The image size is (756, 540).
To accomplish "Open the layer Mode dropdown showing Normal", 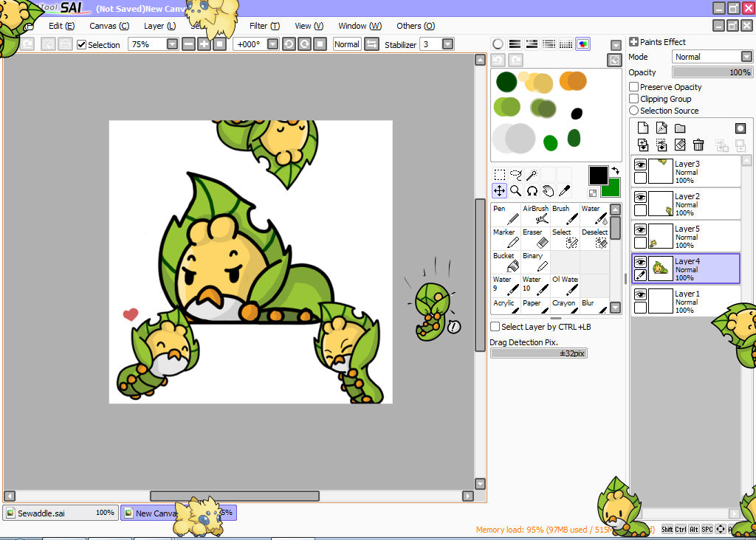I will 745,56.
